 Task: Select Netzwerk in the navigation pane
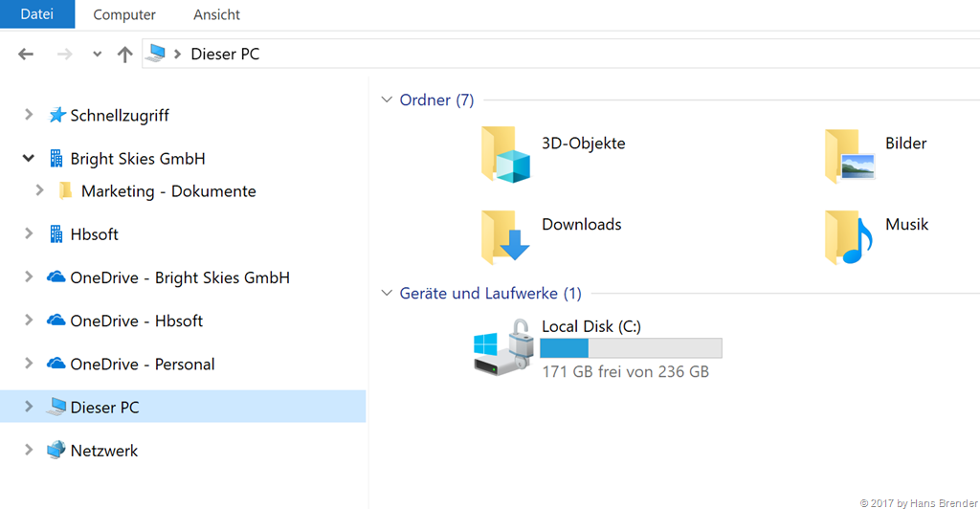pyautogui.click(x=103, y=451)
